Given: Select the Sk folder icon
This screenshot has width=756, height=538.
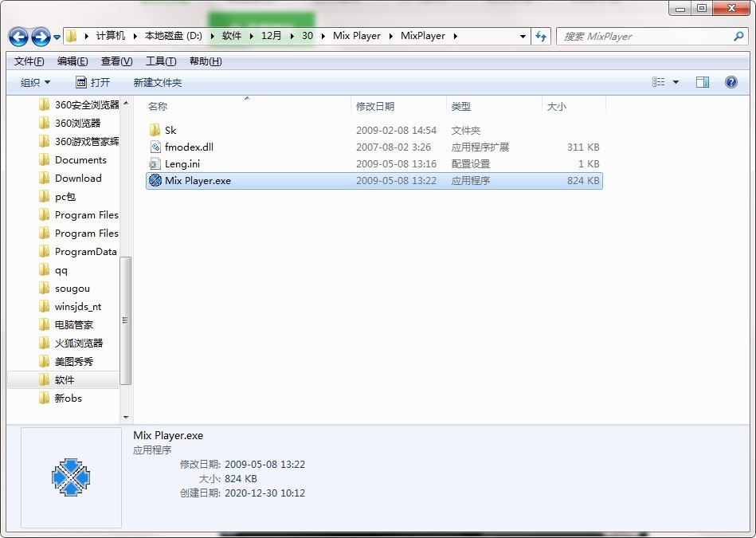Looking at the screenshot, I should pyautogui.click(x=155, y=130).
